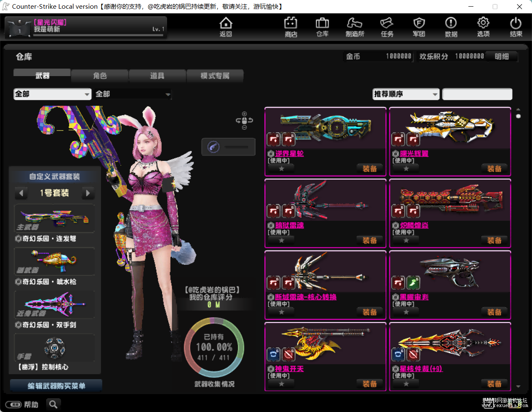The height and width of the screenshot is (412, 532).
Task: Star the 炽麟煌焱 weapon
Action: click(x=406, y=240)
